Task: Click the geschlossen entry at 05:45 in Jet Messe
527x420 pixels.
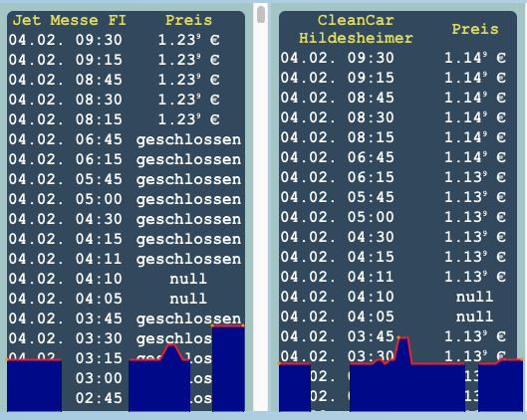Action: click(x=188, y=179)
